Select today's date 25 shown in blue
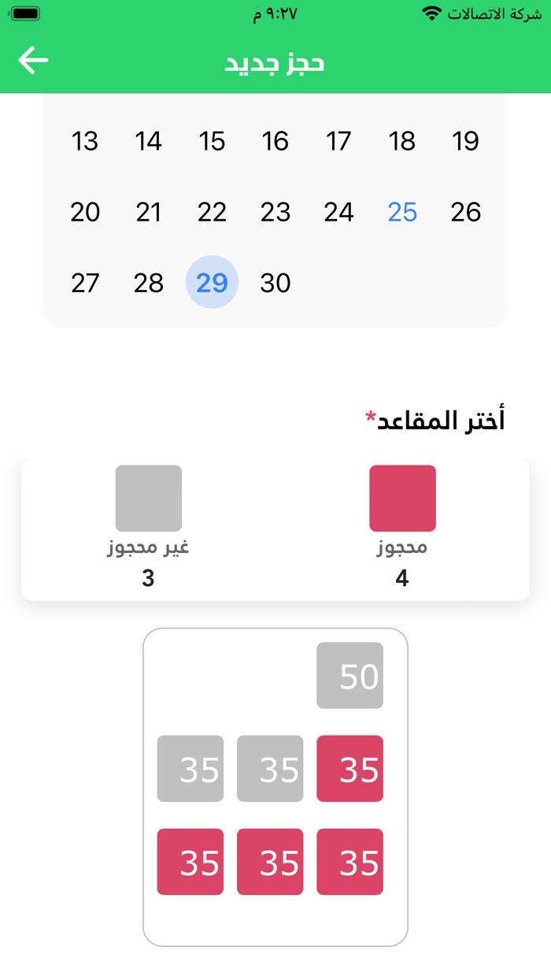Image resolution: width=551 pixels, height=980 pixels. 402,211
